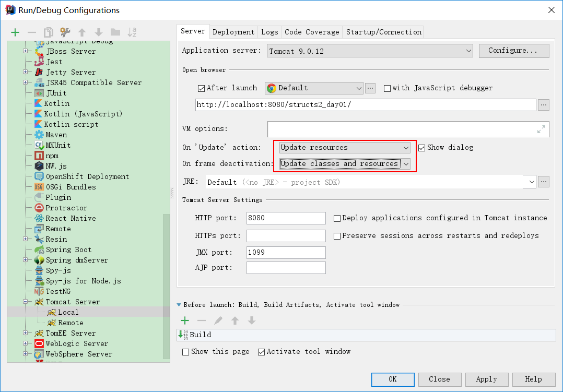The image size is (563, 392).
Task: Open browser Default dropdown
Action: tap(314, 88)
